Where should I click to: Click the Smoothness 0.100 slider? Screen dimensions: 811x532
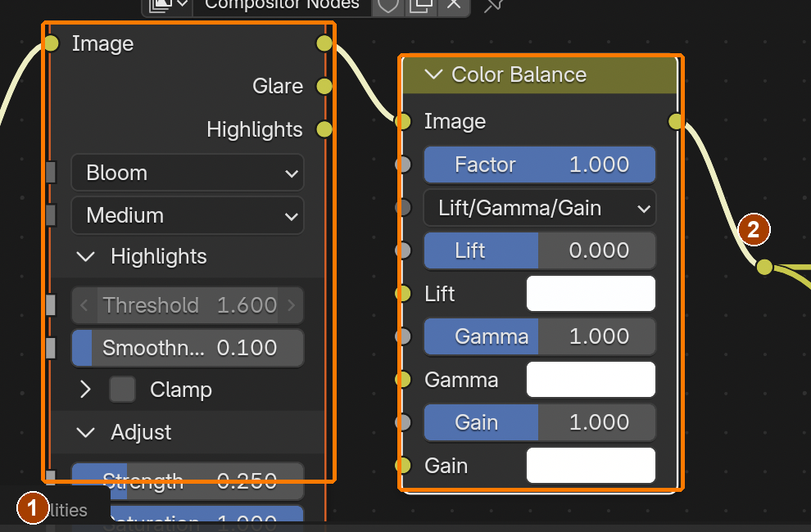[x=188, y=348]
